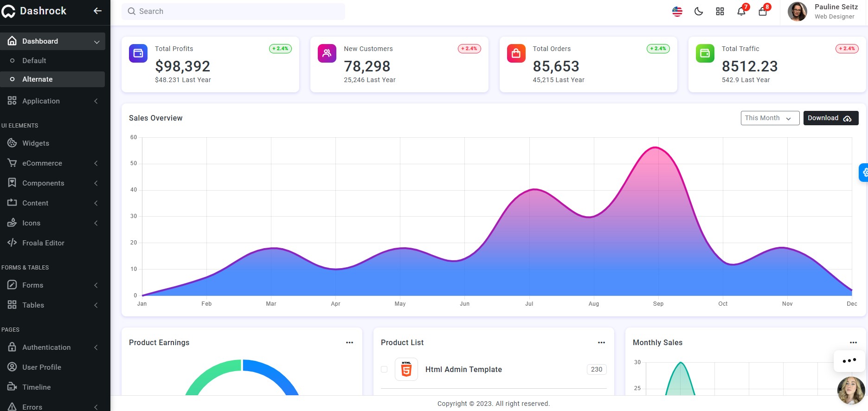Click the Froala Editor code icon
Screen dimensions: 868x411
click(x=12, y=243)
